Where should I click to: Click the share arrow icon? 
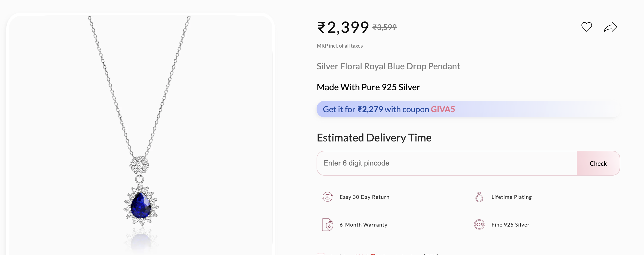[x=610, y=27]
